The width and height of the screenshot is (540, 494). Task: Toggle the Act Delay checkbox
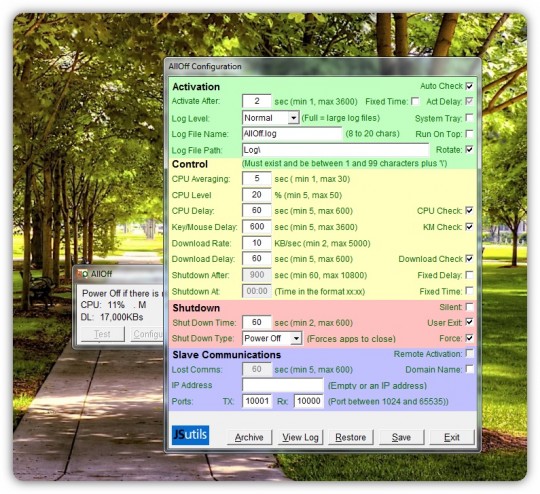click(469, 101)
